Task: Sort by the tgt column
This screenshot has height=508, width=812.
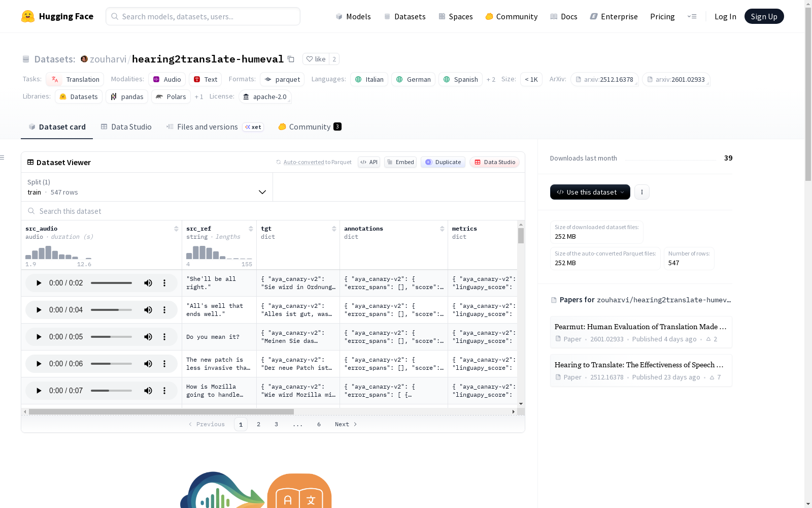Action: (x=334, y=229)
